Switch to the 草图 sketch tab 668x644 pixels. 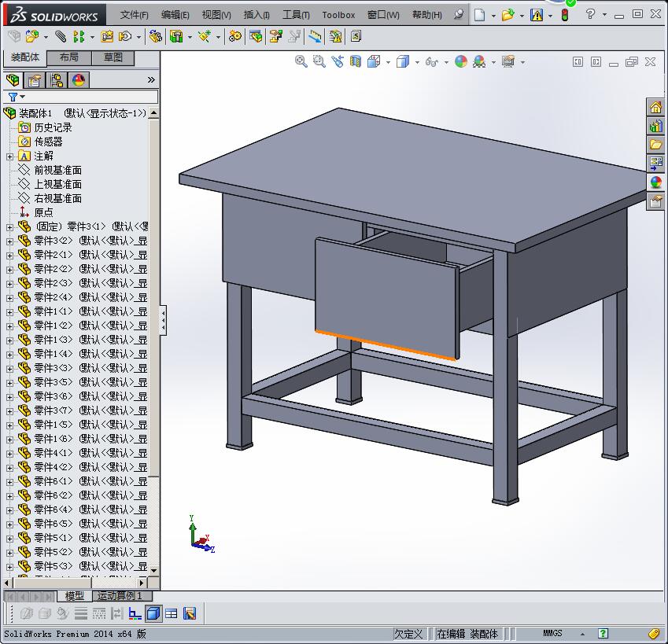tap(113, 57)
